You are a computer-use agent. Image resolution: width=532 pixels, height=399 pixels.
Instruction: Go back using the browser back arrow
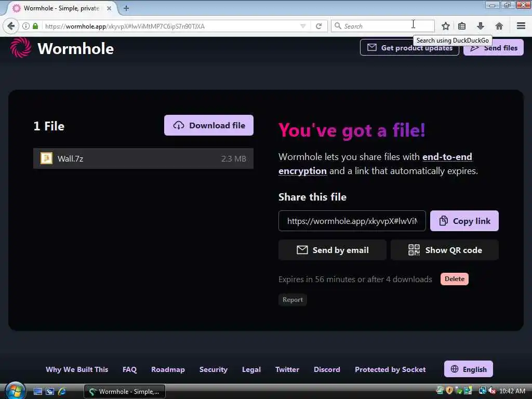click(11, 26)
